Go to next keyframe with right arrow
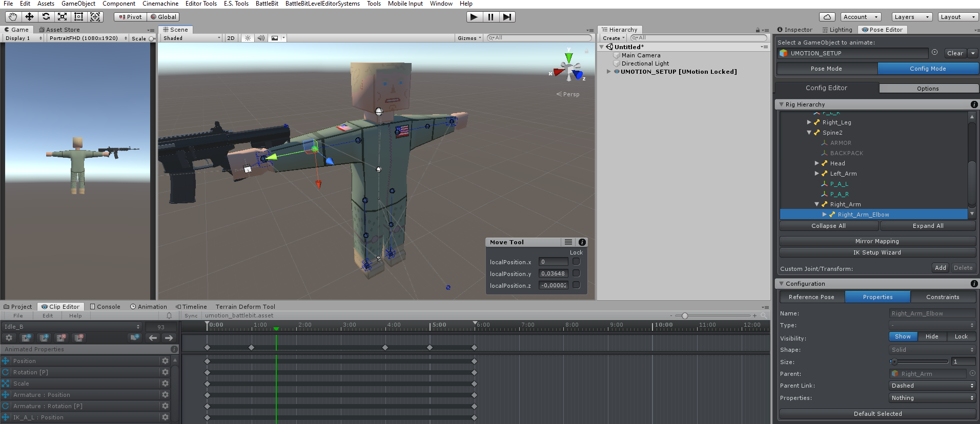 click(x=169, y=338)
